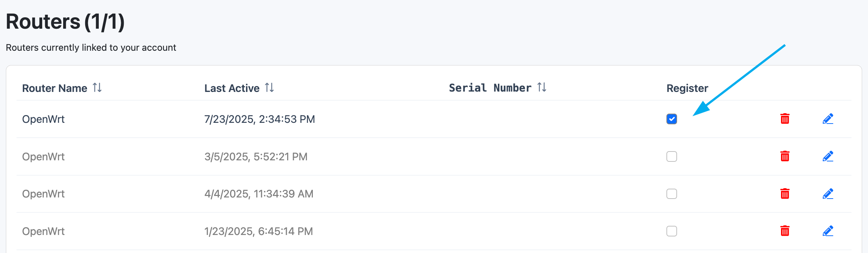Click the Serial Number column header
868x253 pixels.
pos(490,88)
